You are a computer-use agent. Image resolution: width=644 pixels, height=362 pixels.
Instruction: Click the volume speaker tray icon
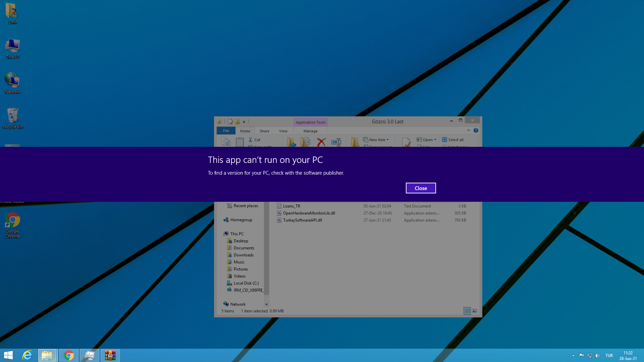tap(597, 356)
